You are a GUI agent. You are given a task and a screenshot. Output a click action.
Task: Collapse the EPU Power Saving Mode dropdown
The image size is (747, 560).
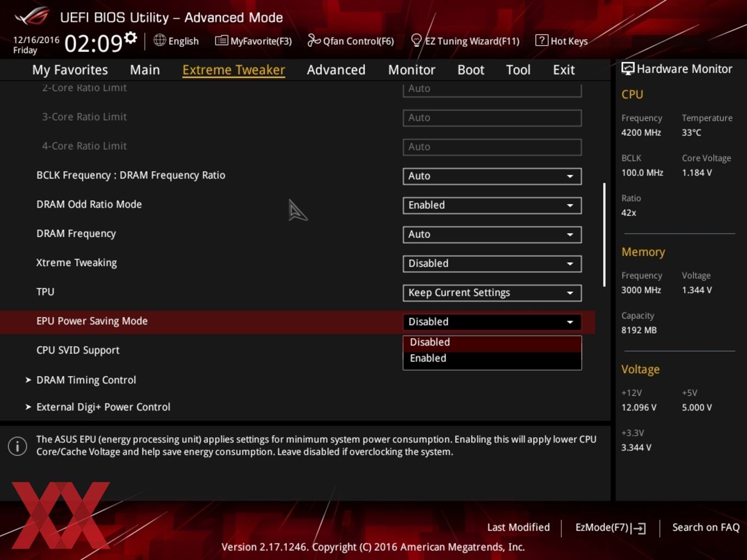492,322
